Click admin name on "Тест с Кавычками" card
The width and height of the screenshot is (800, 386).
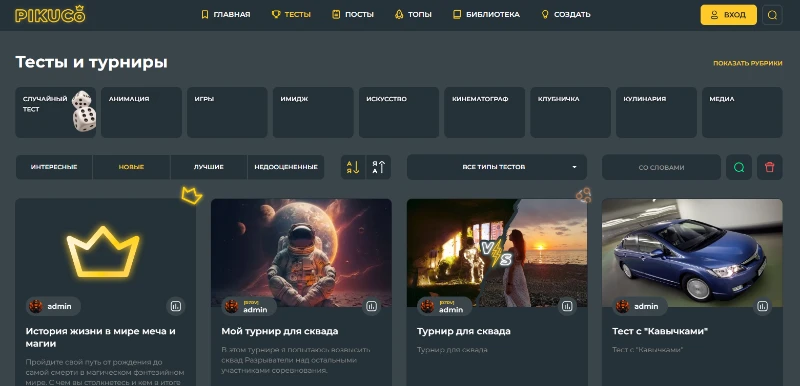pyautogui.click(x=646, y=306)
